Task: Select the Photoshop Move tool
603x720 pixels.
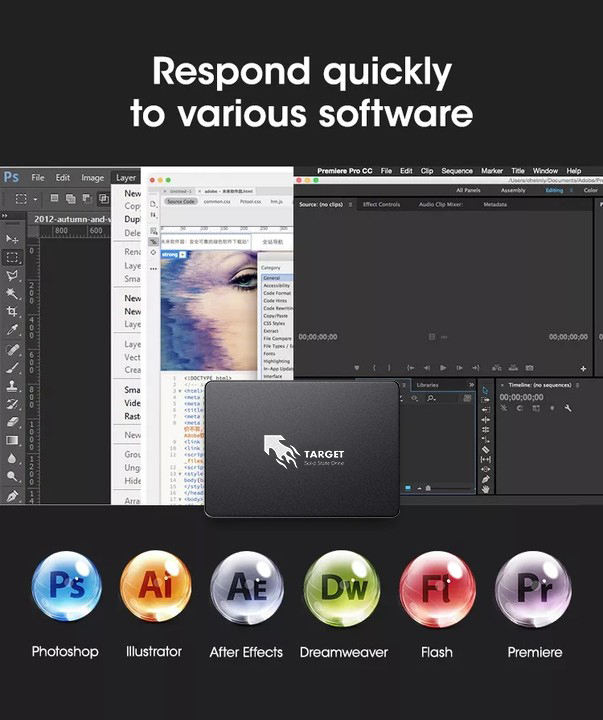Action: (12, 239)
